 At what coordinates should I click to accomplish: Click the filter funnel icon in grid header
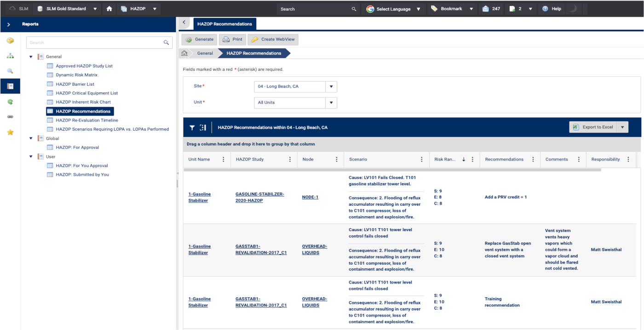point(192,127)
